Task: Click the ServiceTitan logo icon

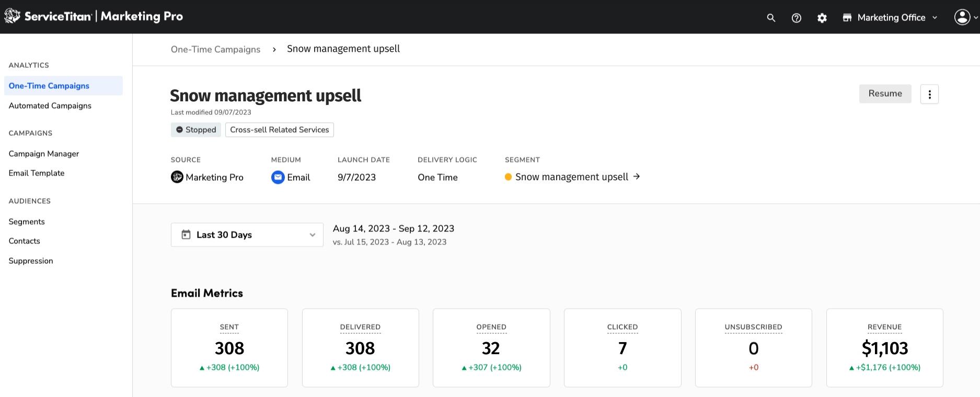Action: [12, 17]
